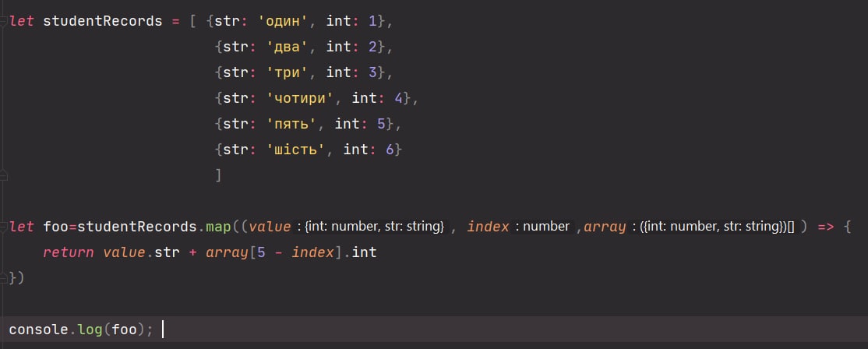Place caret at end of console.log(foo); line
Viewport: 868px width, 349px height.
[x=161, y=330]
